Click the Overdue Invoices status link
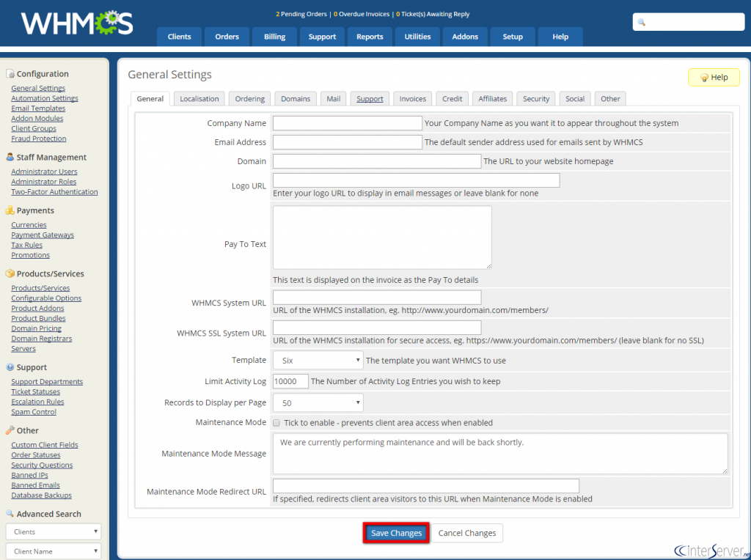 coord(362,14)
